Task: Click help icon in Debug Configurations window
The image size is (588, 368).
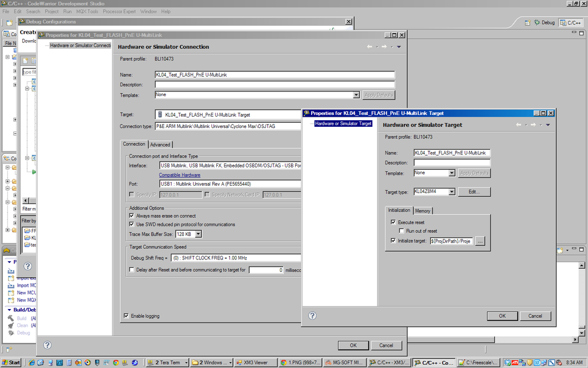Action: (x=28, y=266)
